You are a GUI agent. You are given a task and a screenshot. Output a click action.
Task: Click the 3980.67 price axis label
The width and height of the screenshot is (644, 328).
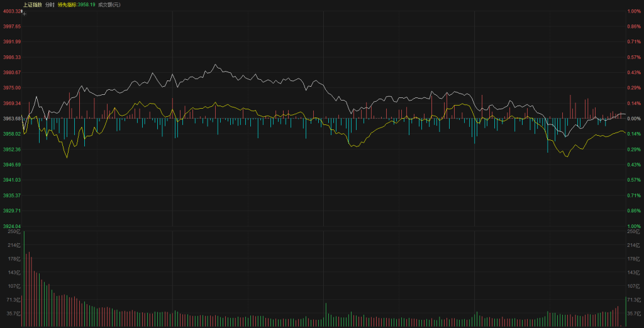point(11,72)
